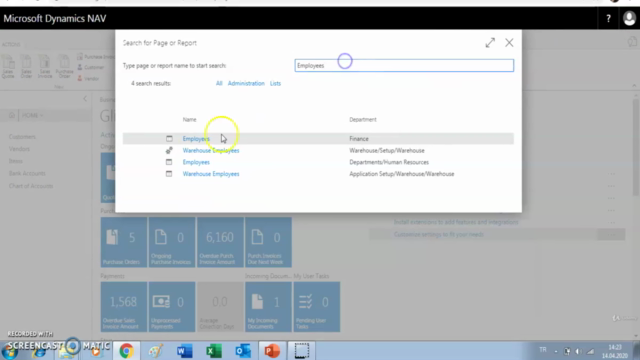Open the Purchase Orders tile
This screenshot has width=640, height=360.
click(x=124, y=242)
